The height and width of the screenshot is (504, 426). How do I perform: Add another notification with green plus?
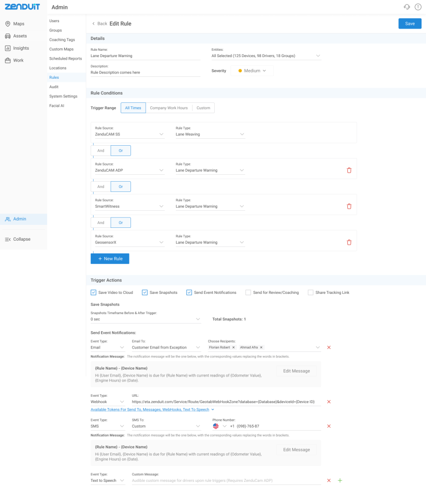(x=340, y=480)
